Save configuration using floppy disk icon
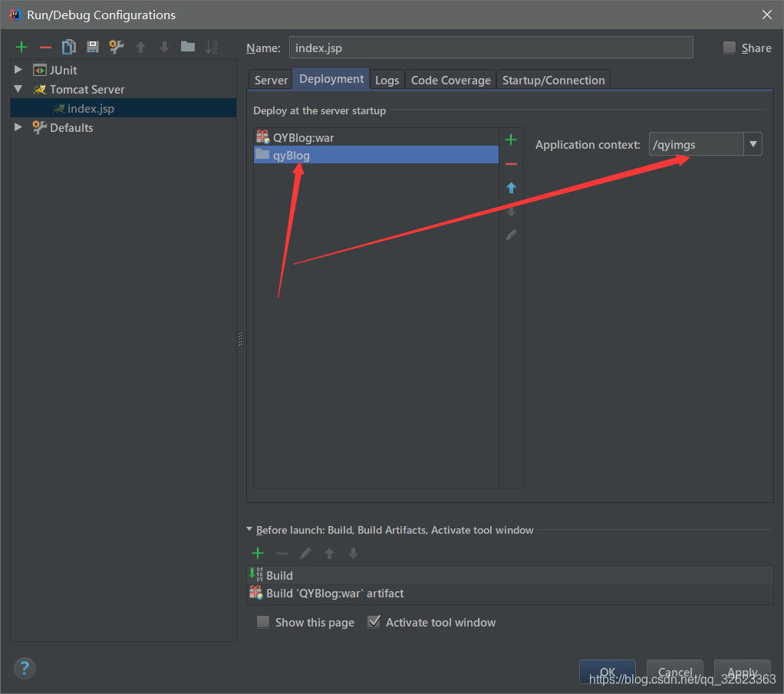784x694 pixels. click(x=93, y=47)
